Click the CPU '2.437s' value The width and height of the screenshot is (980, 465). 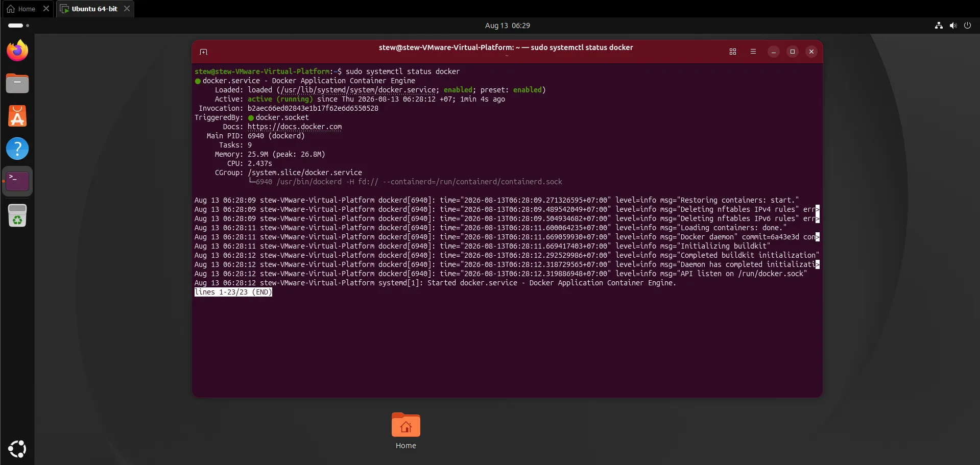260,163
